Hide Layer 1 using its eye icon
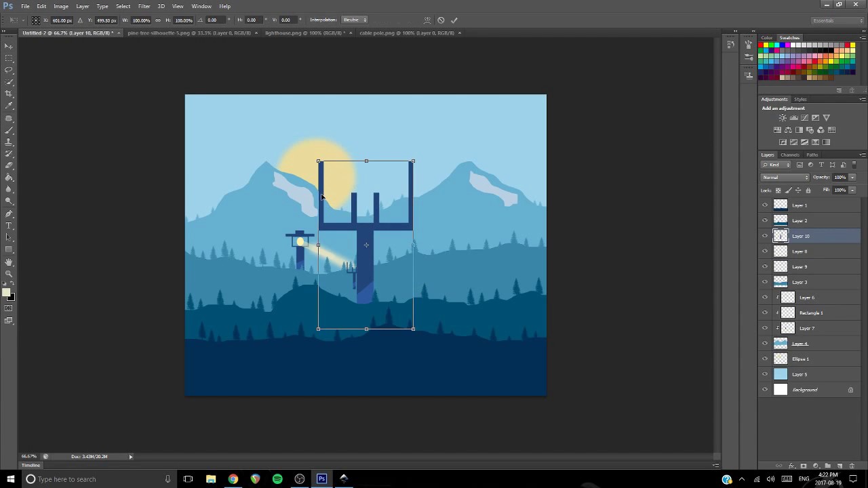868x488 pixels. [x=765, y=205]
